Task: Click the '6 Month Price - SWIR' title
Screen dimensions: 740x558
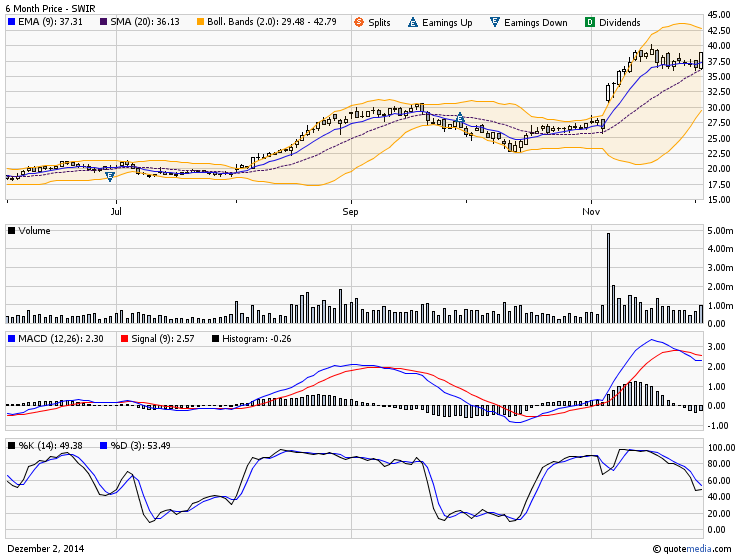Action: (50, 8)
